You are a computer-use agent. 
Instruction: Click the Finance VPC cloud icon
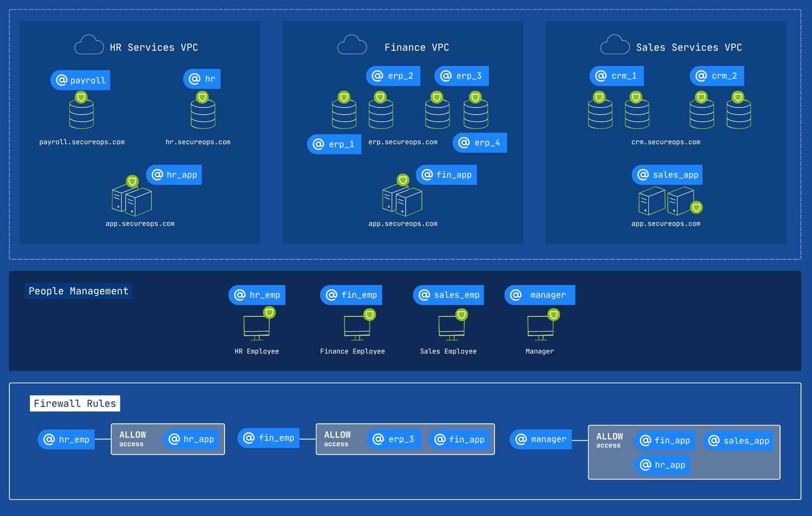click(x=352, y=45)
